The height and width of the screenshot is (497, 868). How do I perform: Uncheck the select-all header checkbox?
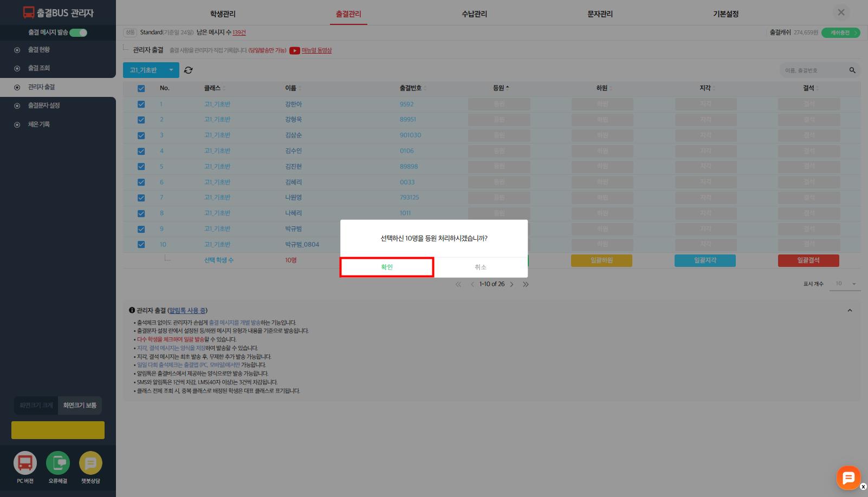[x=141, y=88]
